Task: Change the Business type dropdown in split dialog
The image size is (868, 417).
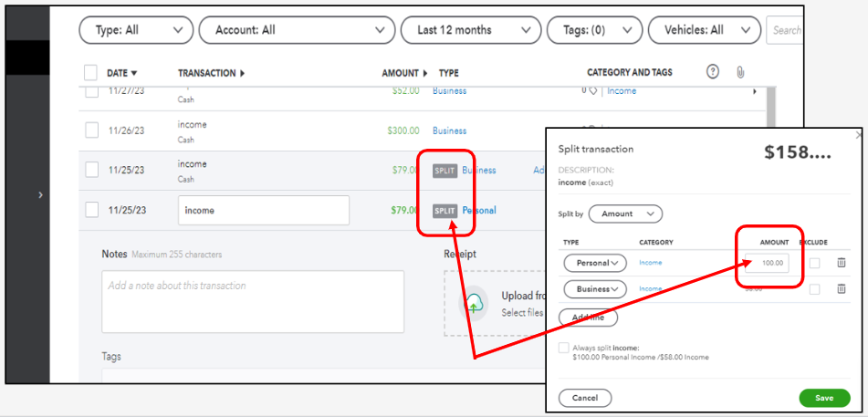Action: tap(594, 289)
